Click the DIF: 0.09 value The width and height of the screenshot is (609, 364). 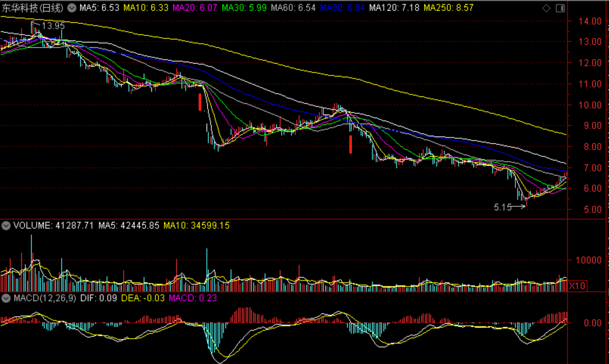(x=99, y=298)
